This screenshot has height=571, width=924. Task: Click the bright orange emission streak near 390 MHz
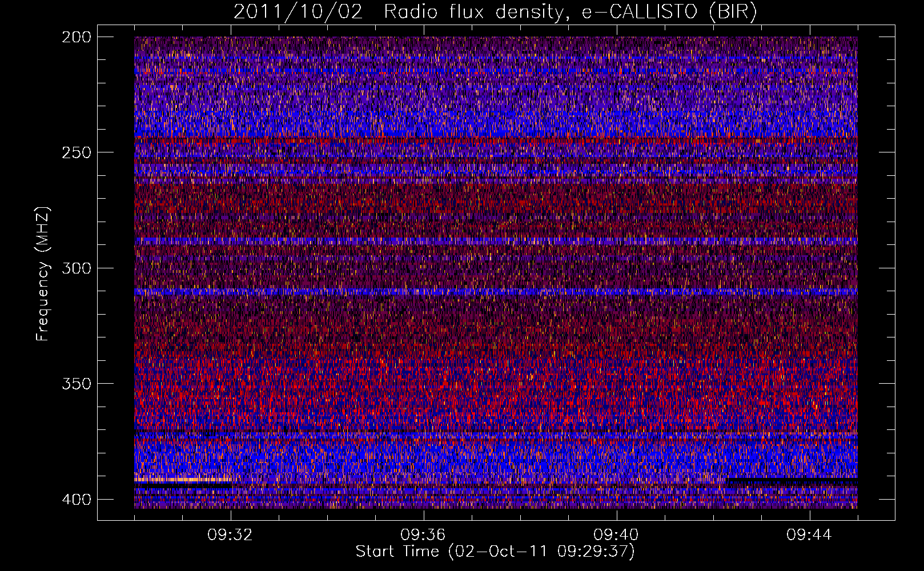coord(182,480)
